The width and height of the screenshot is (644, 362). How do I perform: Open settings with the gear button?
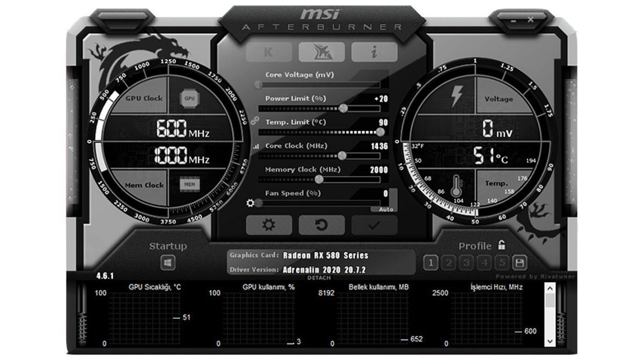tap(269, 225)
